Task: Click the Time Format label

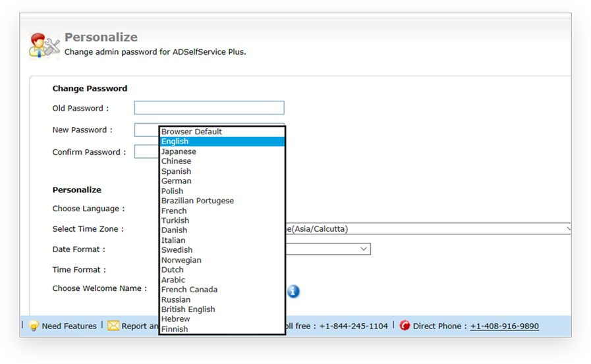Action: point(79,269)
